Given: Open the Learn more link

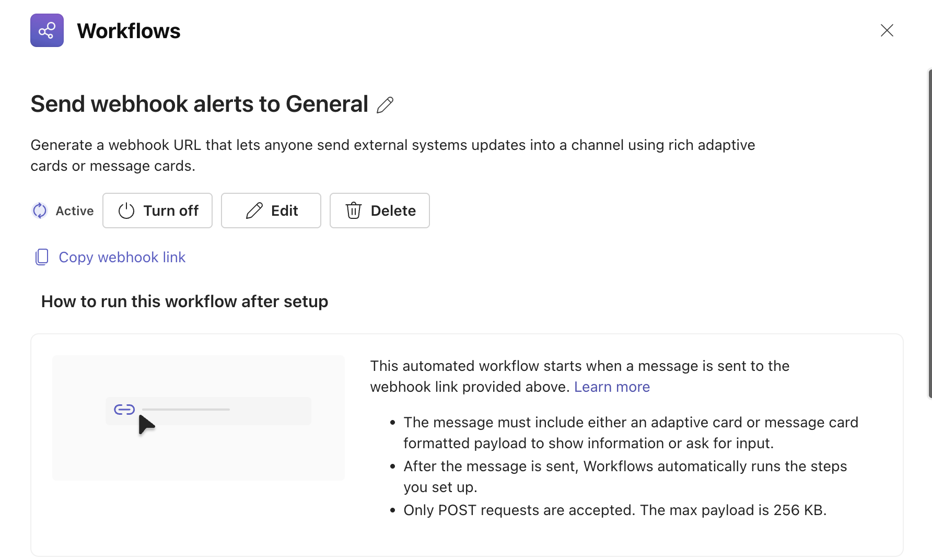Looking at the screenshot, I should (612, 387).
